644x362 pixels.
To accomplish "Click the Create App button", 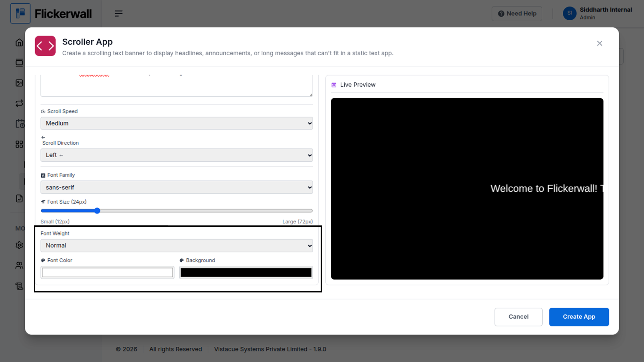I will [x=579, y=317].
